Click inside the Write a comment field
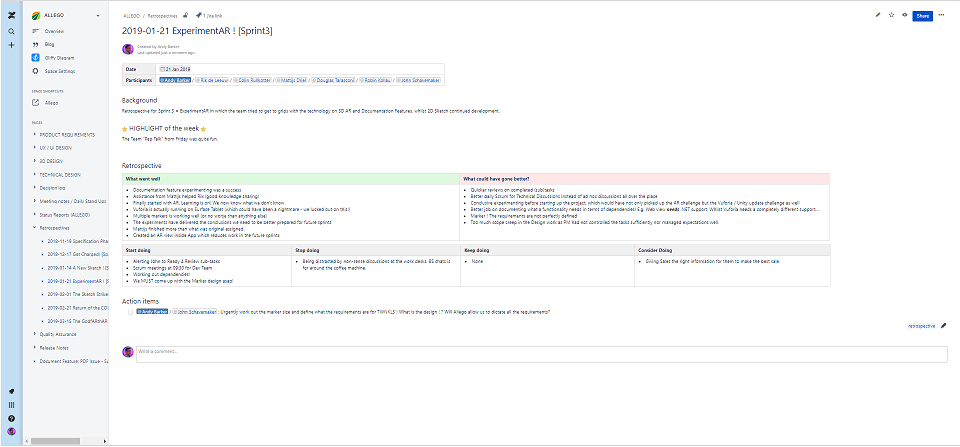The height and width of the screenshot is (447, 960). coord(541,355)
